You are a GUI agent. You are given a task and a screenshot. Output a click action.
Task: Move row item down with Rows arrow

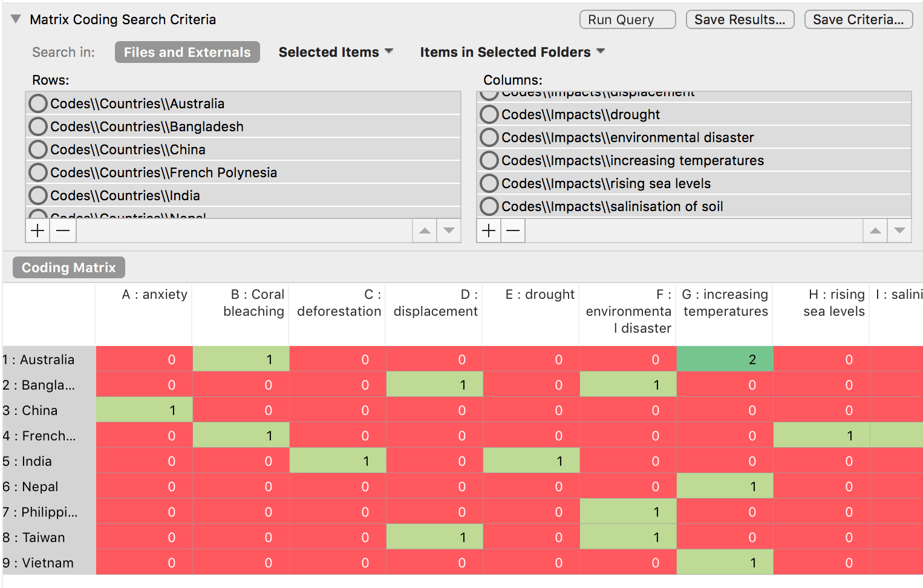pos(449,230)
